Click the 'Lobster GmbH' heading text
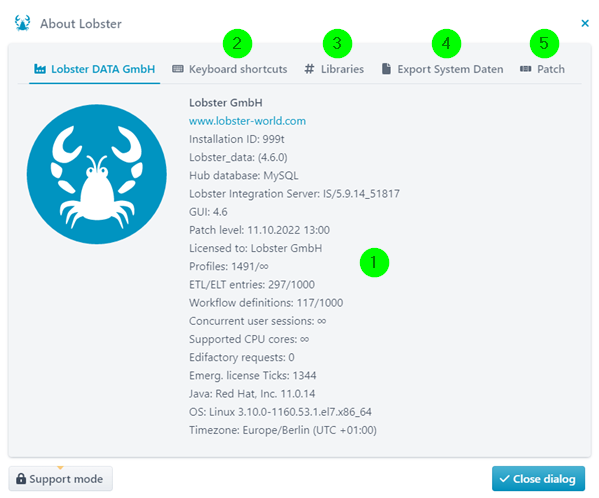The width and height of the screenshot is (599, 498). [x=226, y=103]
